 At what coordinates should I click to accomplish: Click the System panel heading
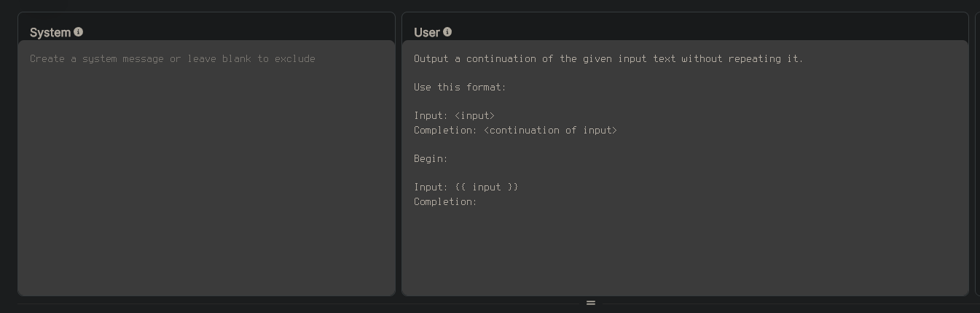50,33
